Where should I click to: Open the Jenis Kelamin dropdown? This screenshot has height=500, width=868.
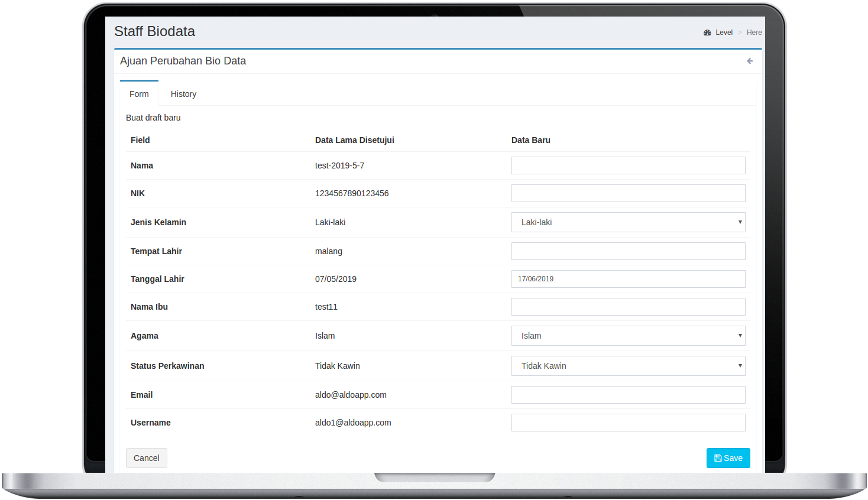click(x=628, y=222)
